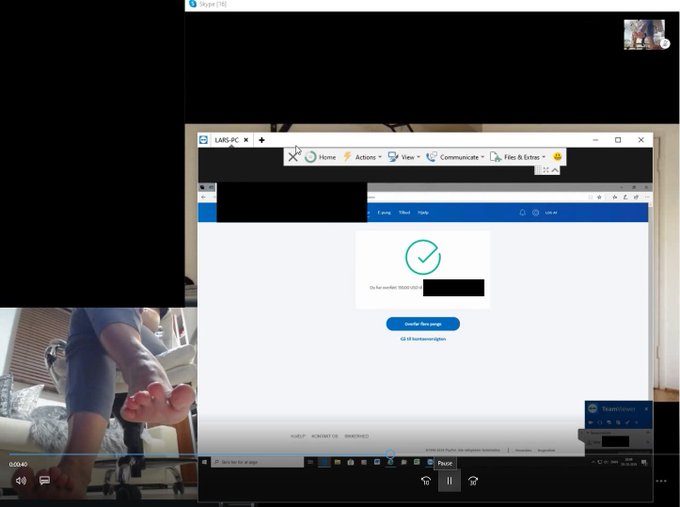Expand the TeamViewer Actions menu
This screenshot has width=680, height=507.
coord(362,157)
